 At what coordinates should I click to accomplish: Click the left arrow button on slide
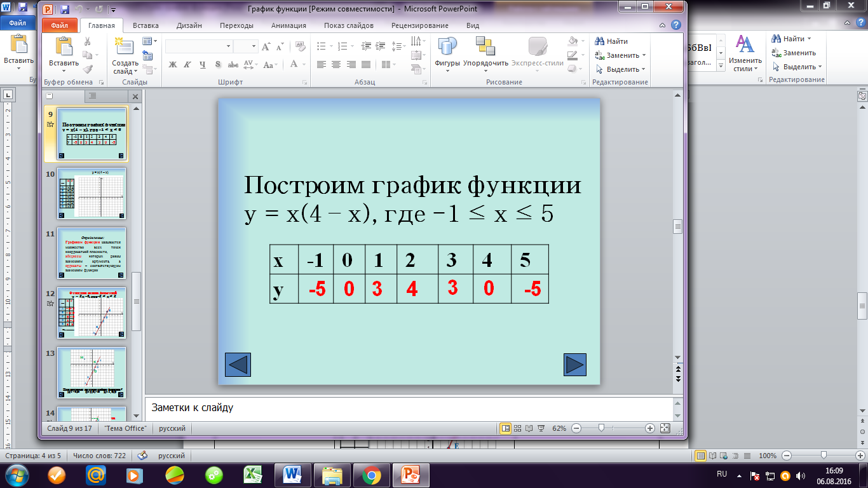238,365
